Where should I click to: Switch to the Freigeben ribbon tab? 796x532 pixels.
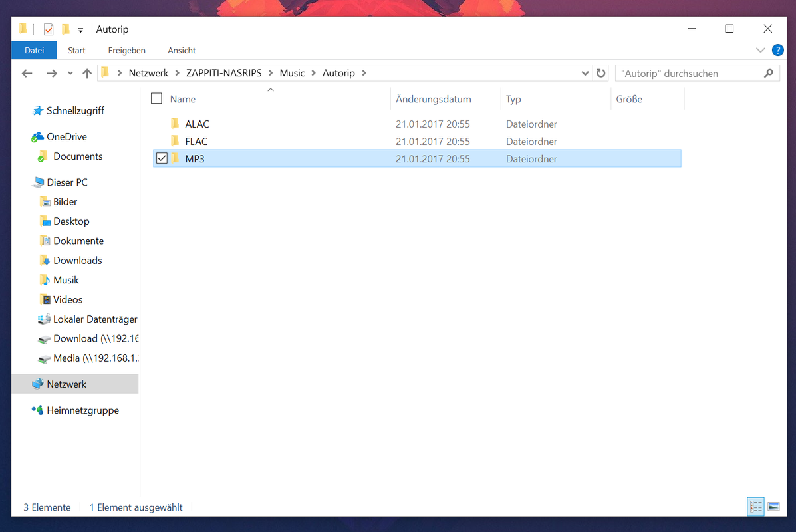(x=126, y=51)
